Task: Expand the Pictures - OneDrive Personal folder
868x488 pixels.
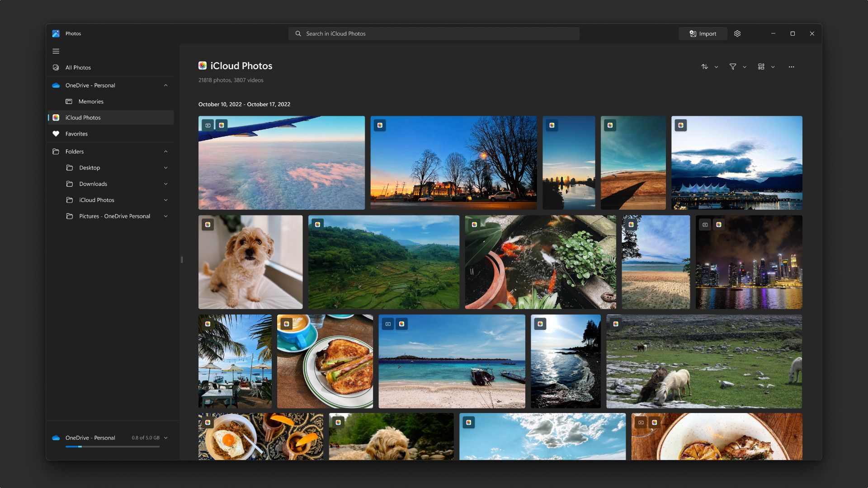Action: coord(166,216)
